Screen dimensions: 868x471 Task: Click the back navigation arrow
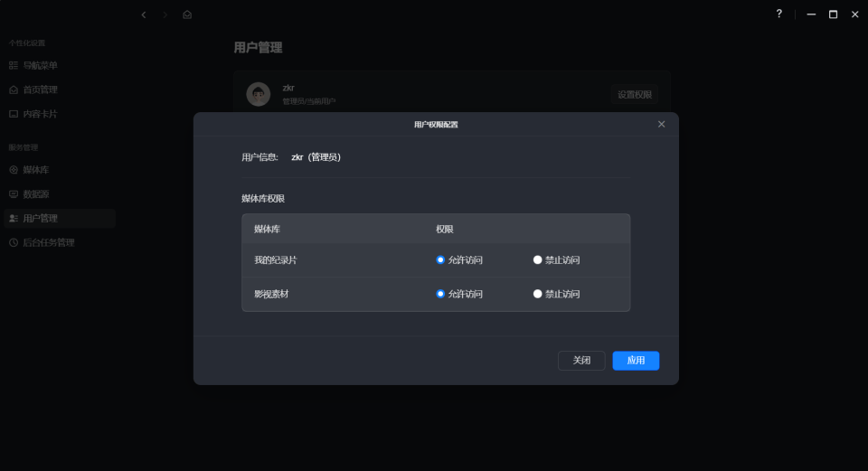tap(144, 15)
